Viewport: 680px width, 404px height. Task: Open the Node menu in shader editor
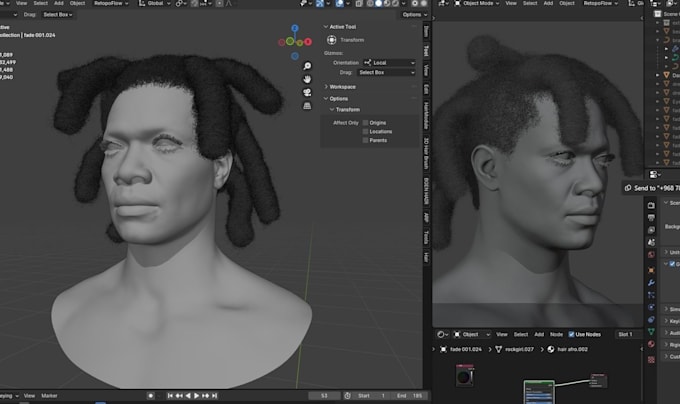tap(556, 334)
